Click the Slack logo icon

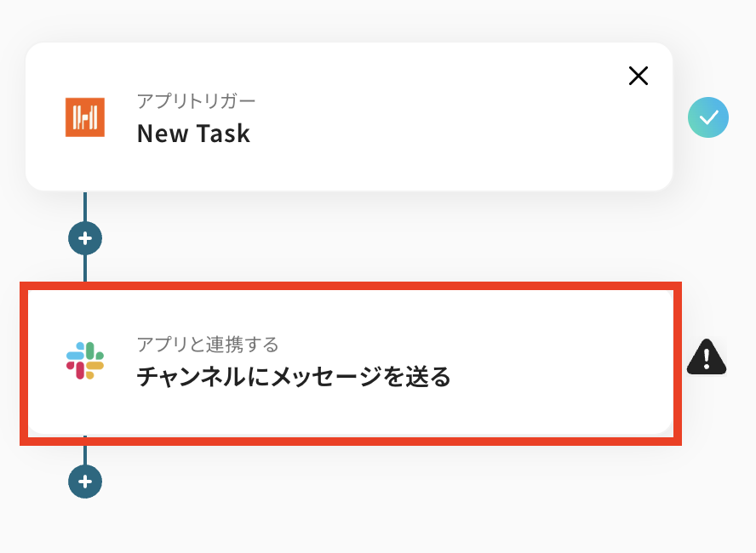tap(85, 361)
